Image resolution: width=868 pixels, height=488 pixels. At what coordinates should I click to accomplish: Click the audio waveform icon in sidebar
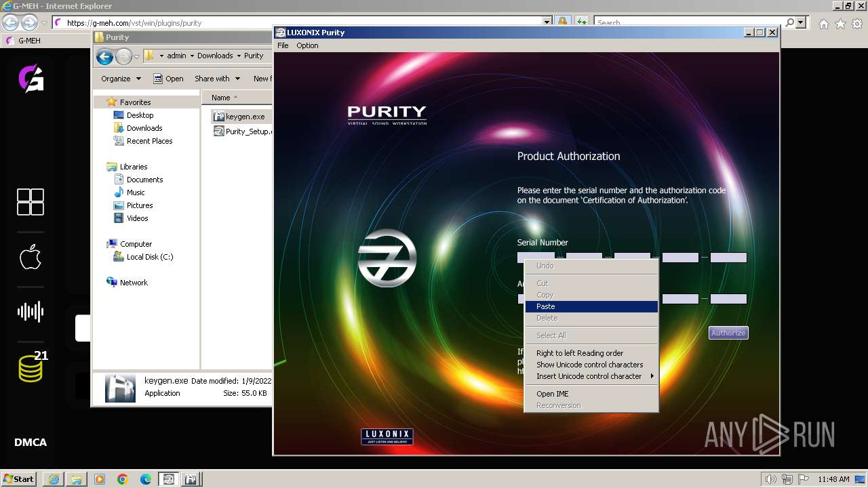pos(31,312)
